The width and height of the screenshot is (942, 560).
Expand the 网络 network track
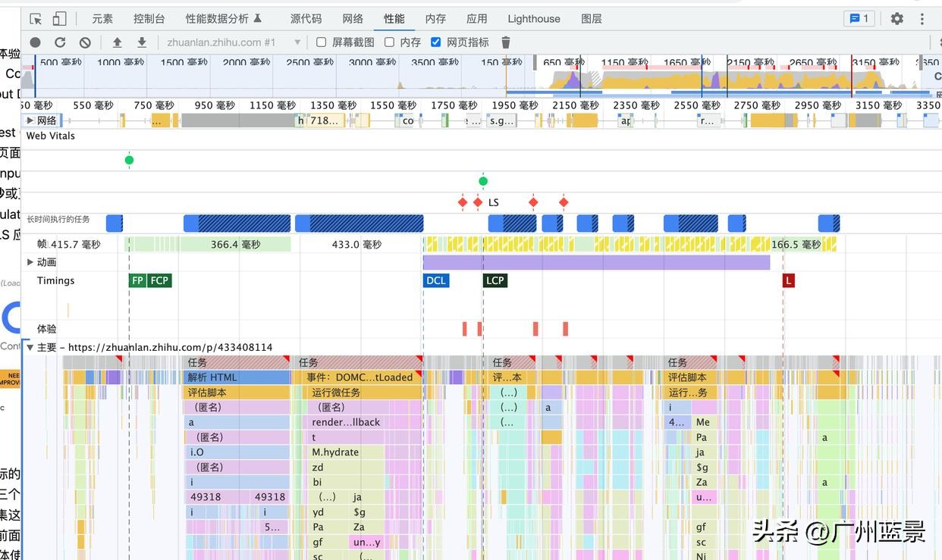[x=30, y=120]
